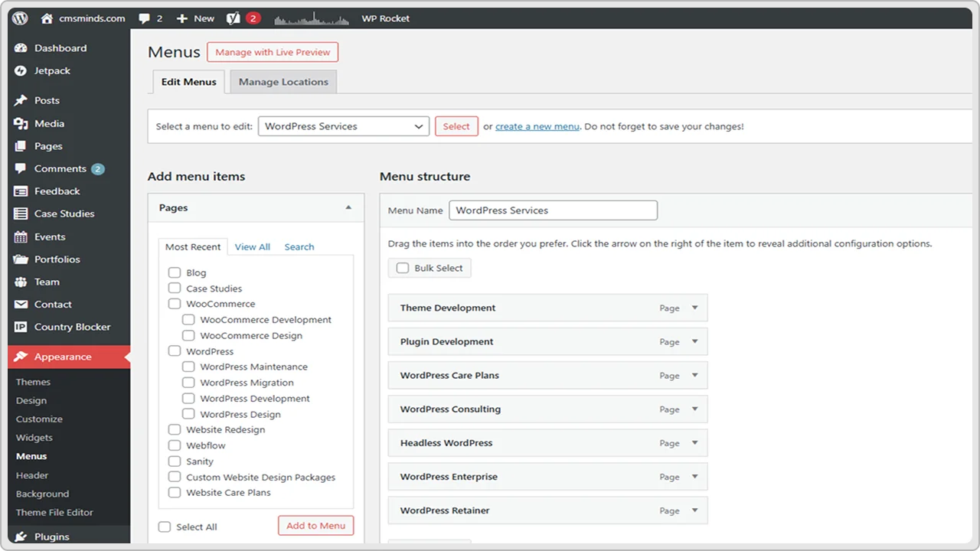Open Header under Appearance
This screenshot has height=551, width=980.
(32, 475)
